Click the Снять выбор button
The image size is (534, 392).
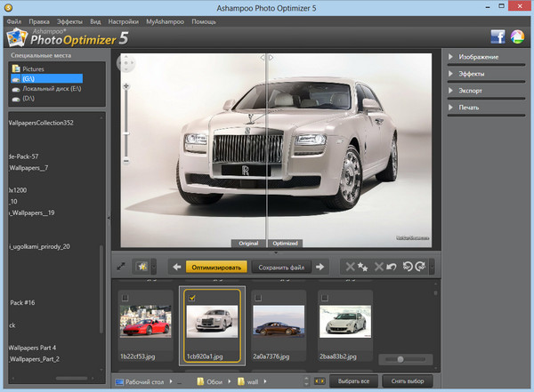click(x=408, y=381)
